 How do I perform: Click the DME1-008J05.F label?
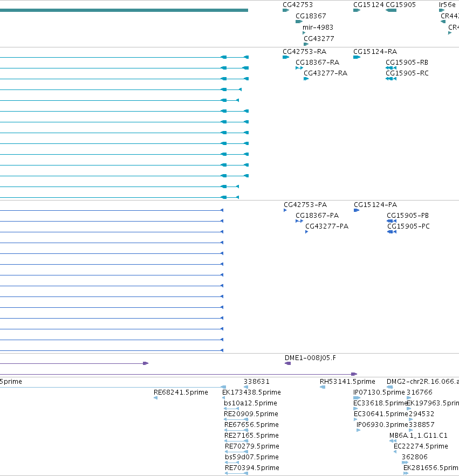[310, 358]
